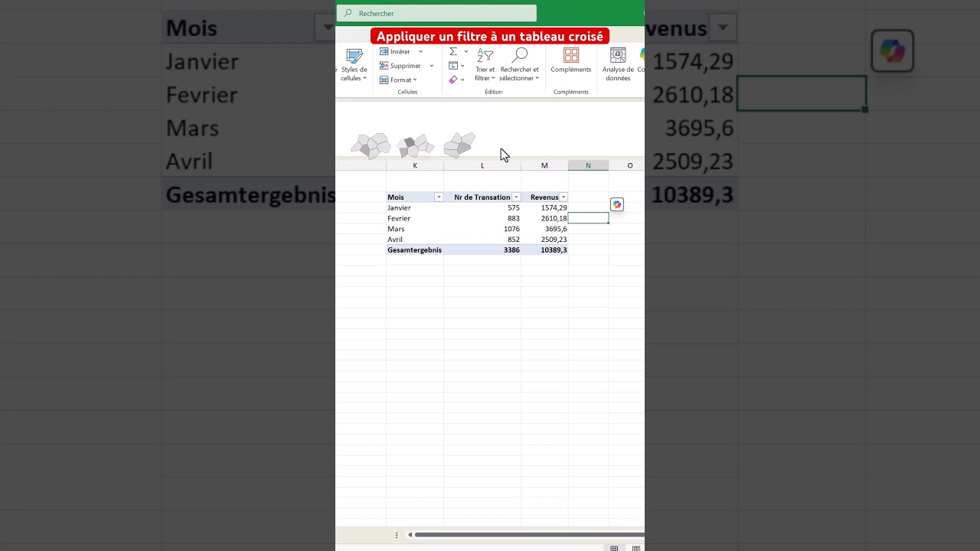Screen dimensions: 980x551
Task: Select total transactions cell 3386
Action: pyautogui.click(x=482, y=250)
